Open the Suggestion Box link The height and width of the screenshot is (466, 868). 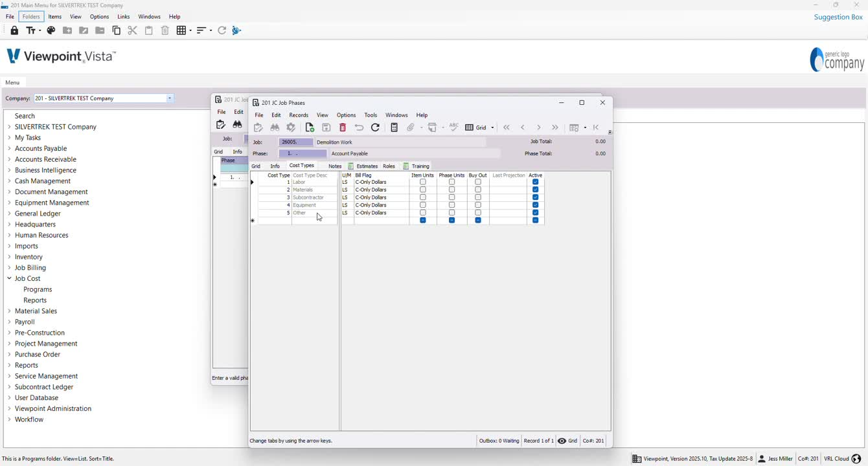(838, 17)
